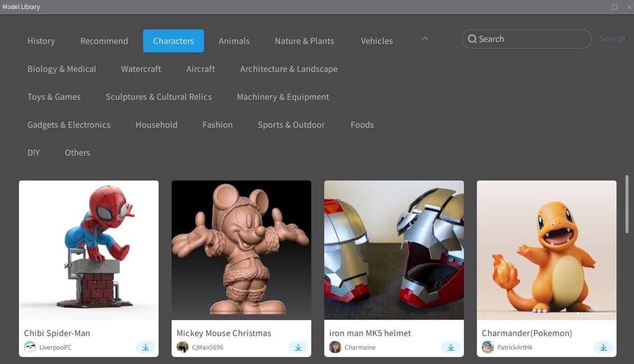Select Sculptures & Cultural Relics category
634x364 pixels.
click(158, 97)
